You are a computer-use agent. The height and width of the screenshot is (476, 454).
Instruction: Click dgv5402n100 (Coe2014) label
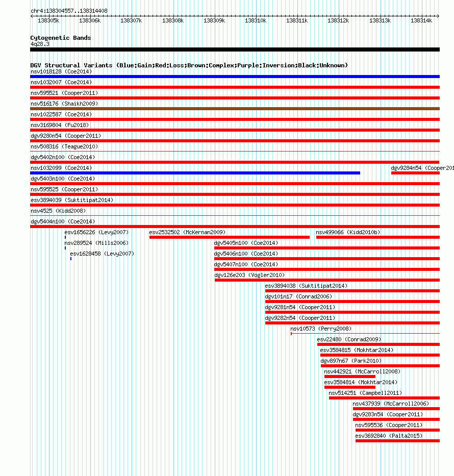(63, 157)
